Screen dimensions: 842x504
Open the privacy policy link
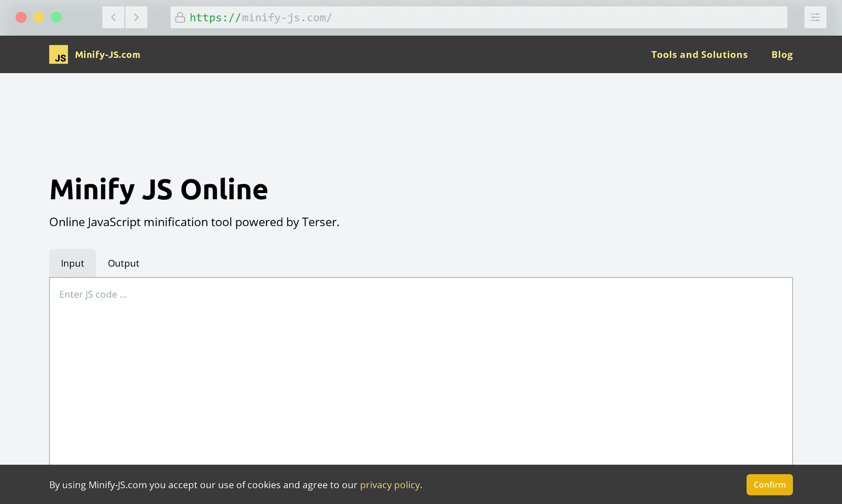tap(390, 485)
